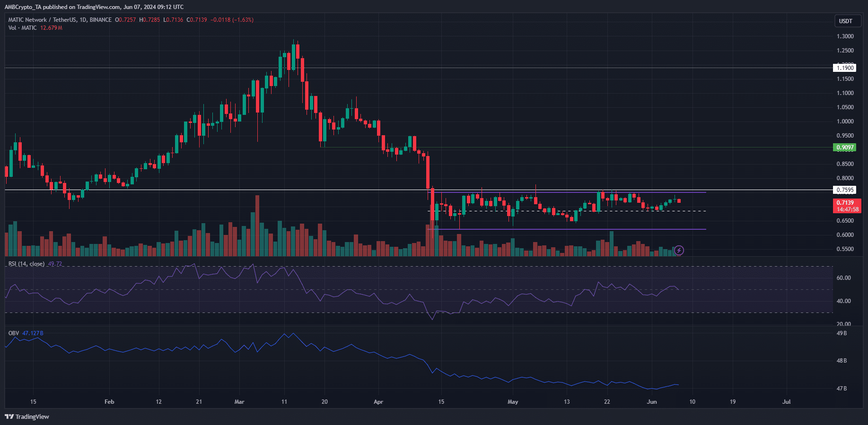
Task: Click the 0.5500 price scale value
Action: tap(845, 249)
